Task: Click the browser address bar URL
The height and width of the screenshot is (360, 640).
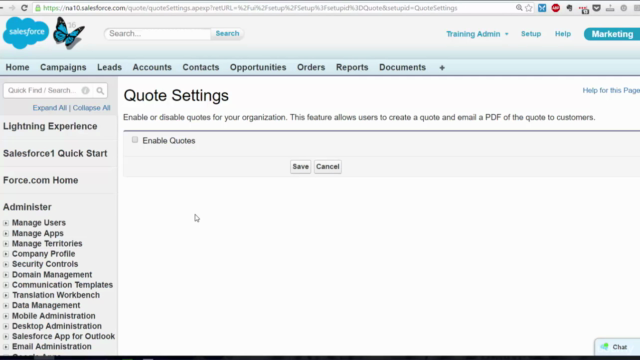Action: (250, 8)
